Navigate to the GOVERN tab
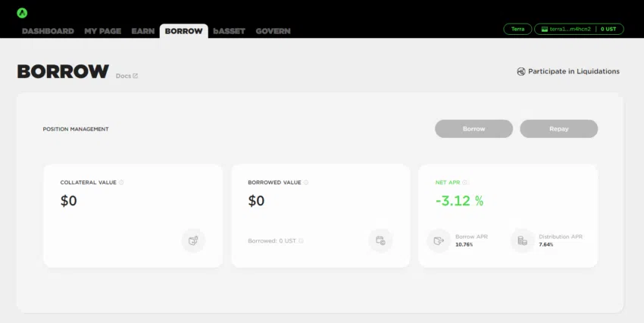 [273, 31]
